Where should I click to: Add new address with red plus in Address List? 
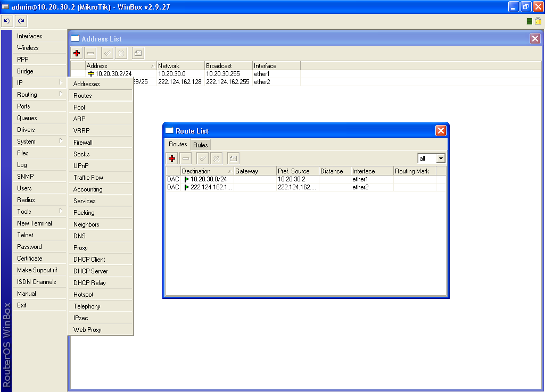tap(77, 53)
